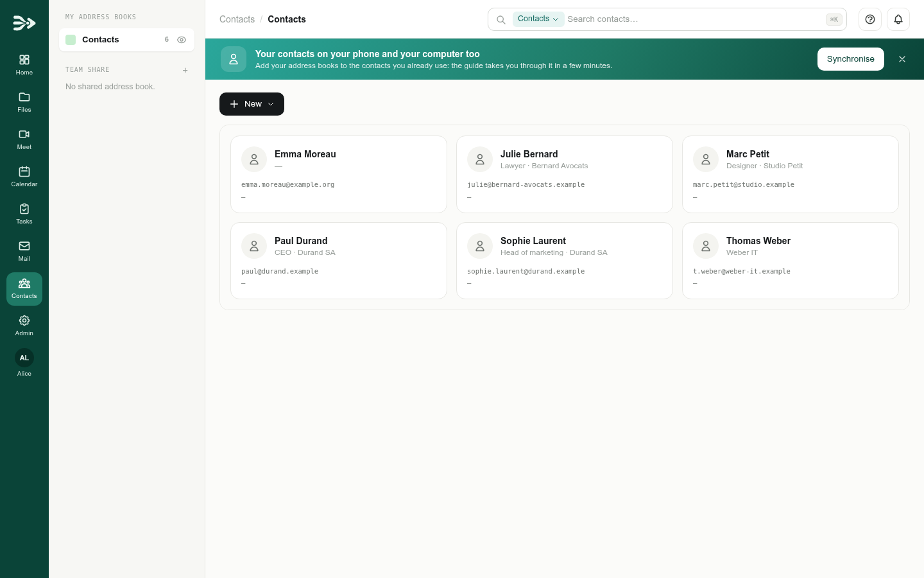Add a team share address book
Image resolution: width=924 pixels, height=578 pixels.
point(185,70)
